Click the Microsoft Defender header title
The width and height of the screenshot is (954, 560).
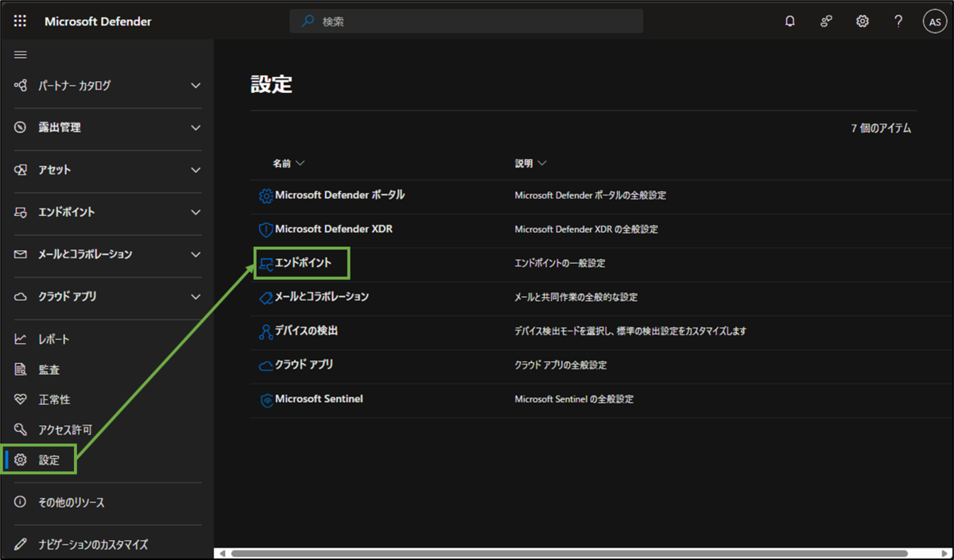click(x=98, y=21)
